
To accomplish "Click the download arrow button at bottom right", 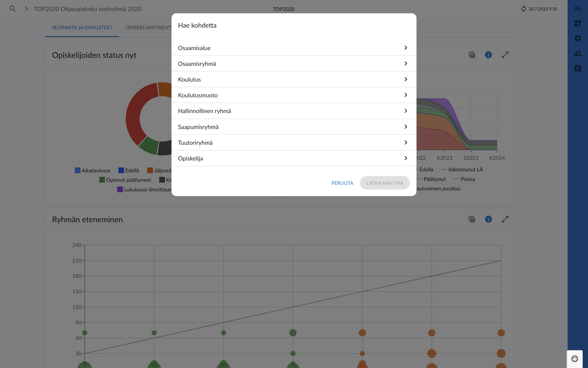I will tap(575, 359).
